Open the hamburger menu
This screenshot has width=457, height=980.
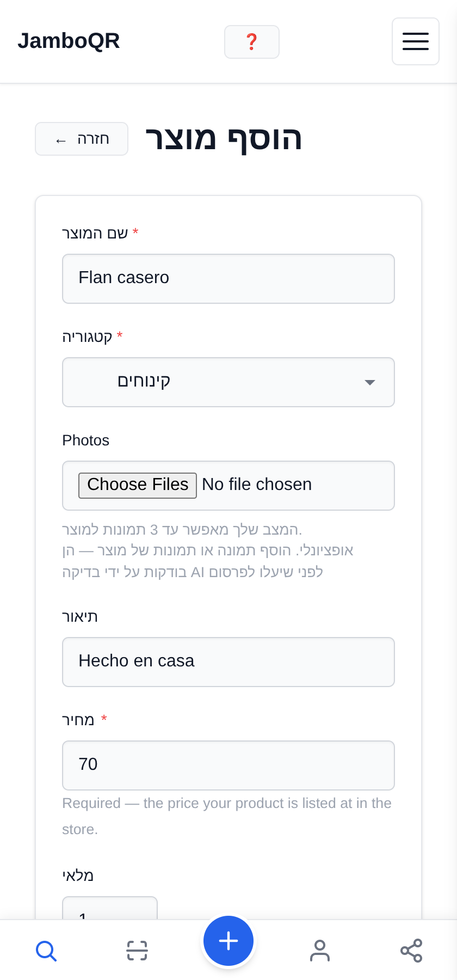[x=416, y=41]
